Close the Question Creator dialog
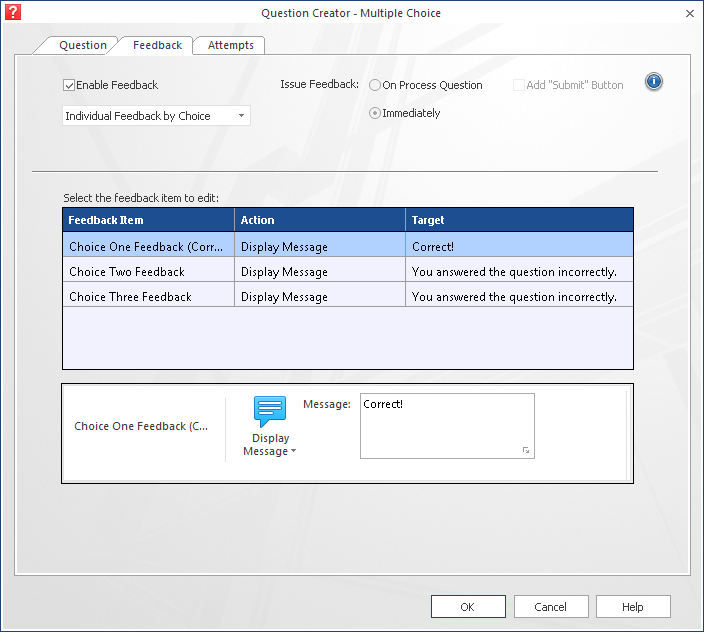Image resolution: width=704 pixels, height=632 pixels. click(x=690, y=13)
